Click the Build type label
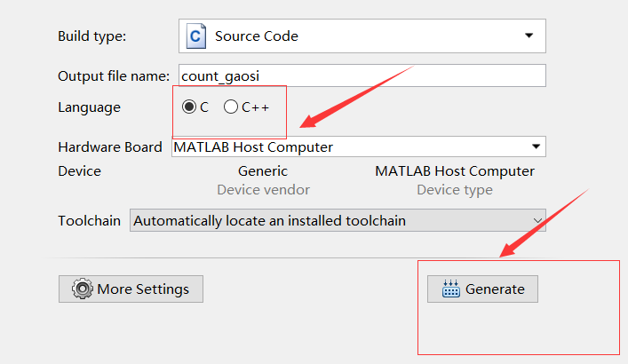The height and width of the screenshot is (364, 628). (91, 36)
